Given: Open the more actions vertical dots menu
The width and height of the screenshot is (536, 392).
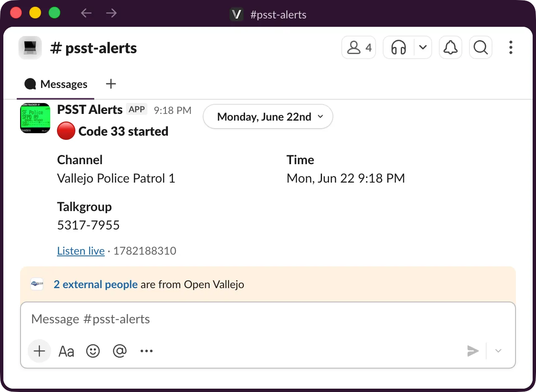Looking at the screenshot, I should point(510,48).
